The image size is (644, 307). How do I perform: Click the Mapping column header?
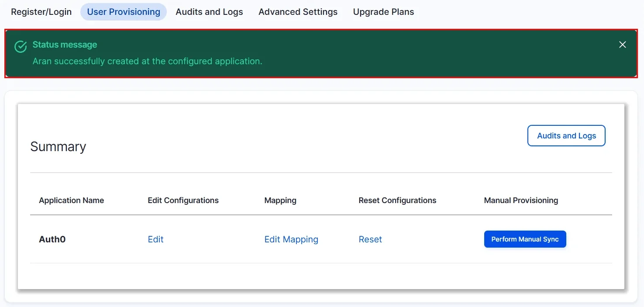click(x=280, y=200)
